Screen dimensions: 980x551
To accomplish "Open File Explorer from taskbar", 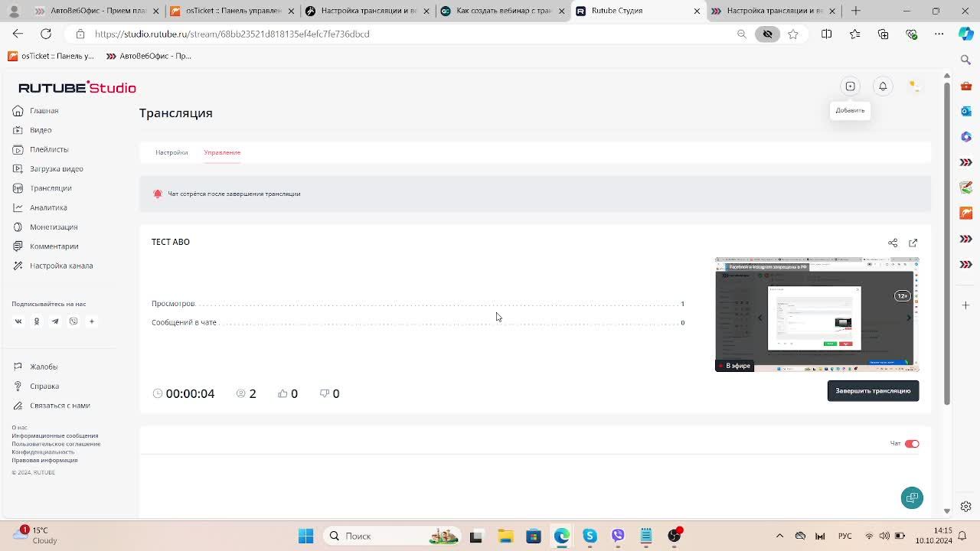I will pyautogui.click(x=505, y=536).
